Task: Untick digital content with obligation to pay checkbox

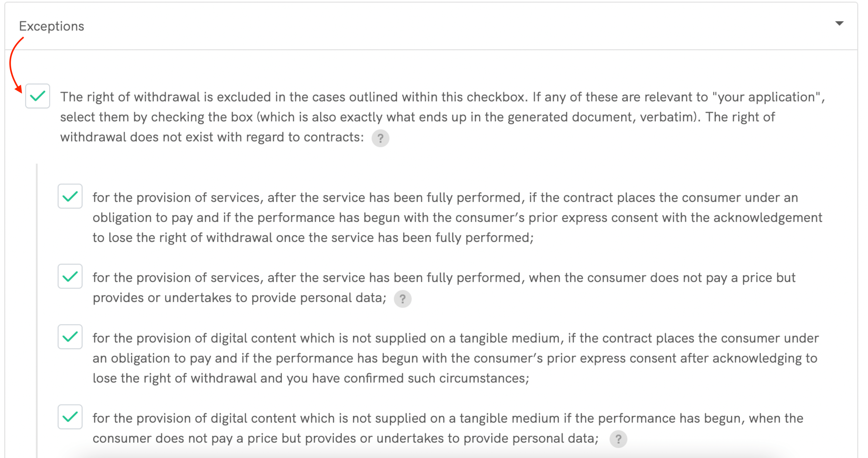Action: (70, 337)
